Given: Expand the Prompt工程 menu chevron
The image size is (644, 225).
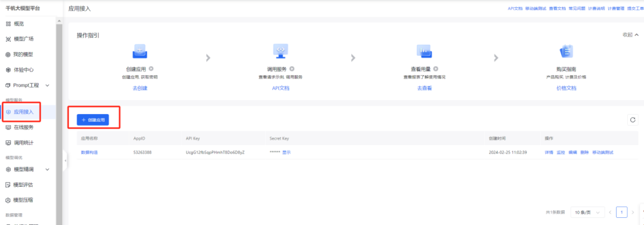Looking at the screenshot, I should click(x=47, y=85).
